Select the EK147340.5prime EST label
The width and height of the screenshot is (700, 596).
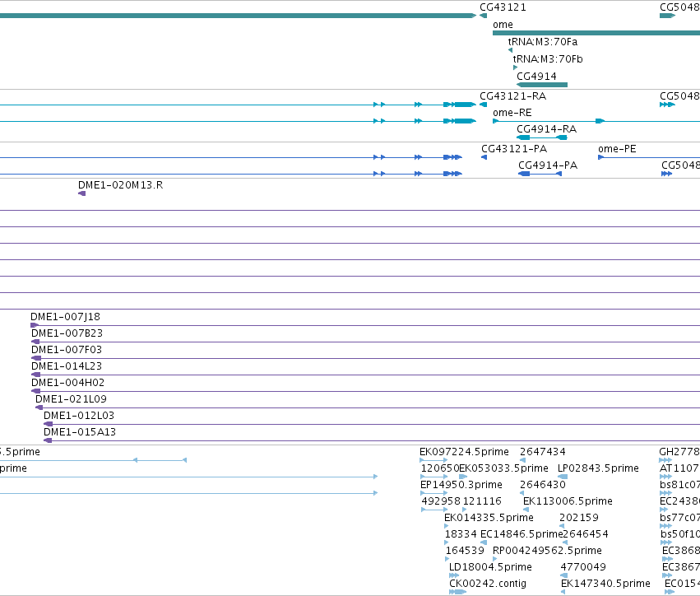[605, 584]
